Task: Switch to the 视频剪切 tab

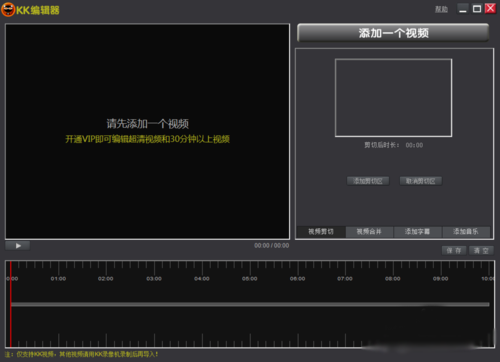Action: point(321,232)
